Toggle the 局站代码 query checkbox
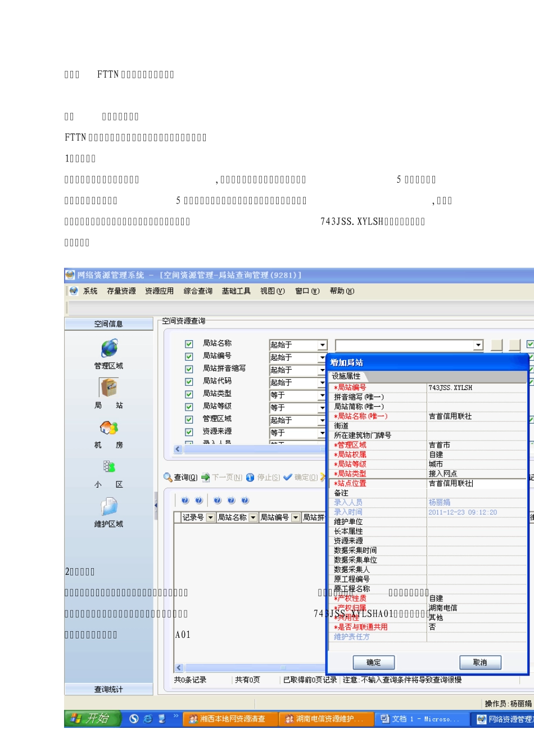The image size is (534, 756). pos(189,381)
